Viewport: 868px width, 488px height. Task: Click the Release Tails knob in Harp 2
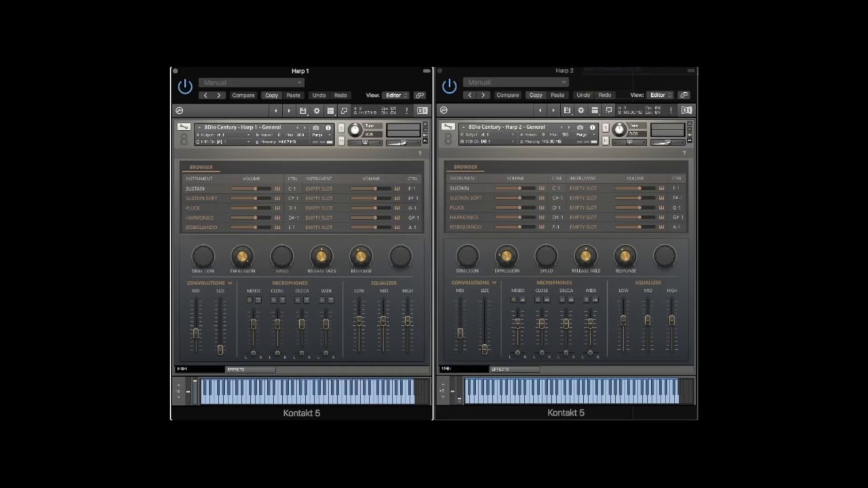coord(585,256)
